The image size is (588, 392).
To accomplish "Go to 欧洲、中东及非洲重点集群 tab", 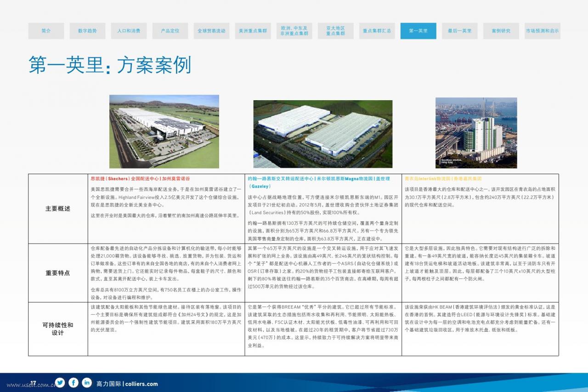I will (x=294, y=31).
